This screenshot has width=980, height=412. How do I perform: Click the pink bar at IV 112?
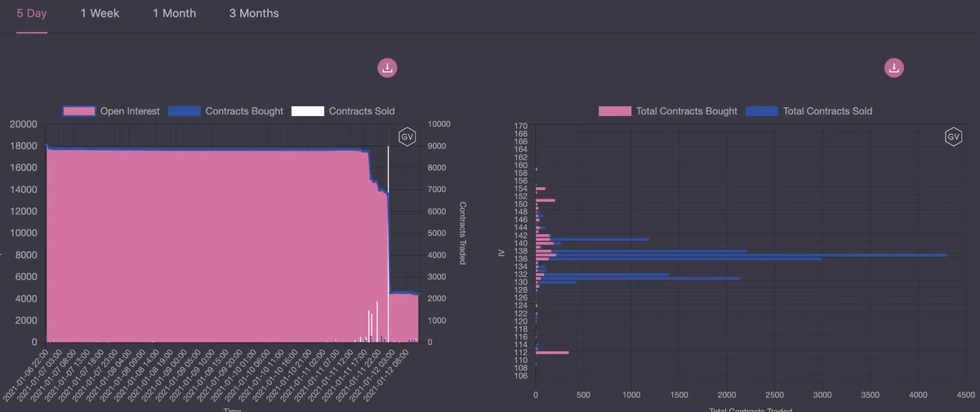(x=552, y=352)
